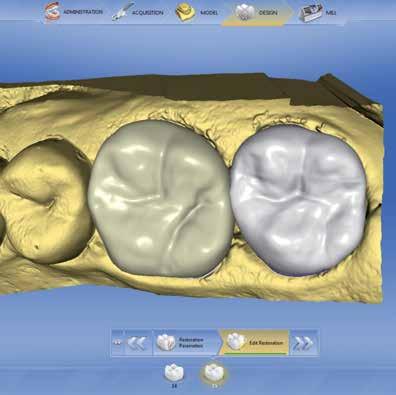The image size is (396, 395).
Task: Open the ACQUISITION phase label
Action: click(x=148, y=13)
